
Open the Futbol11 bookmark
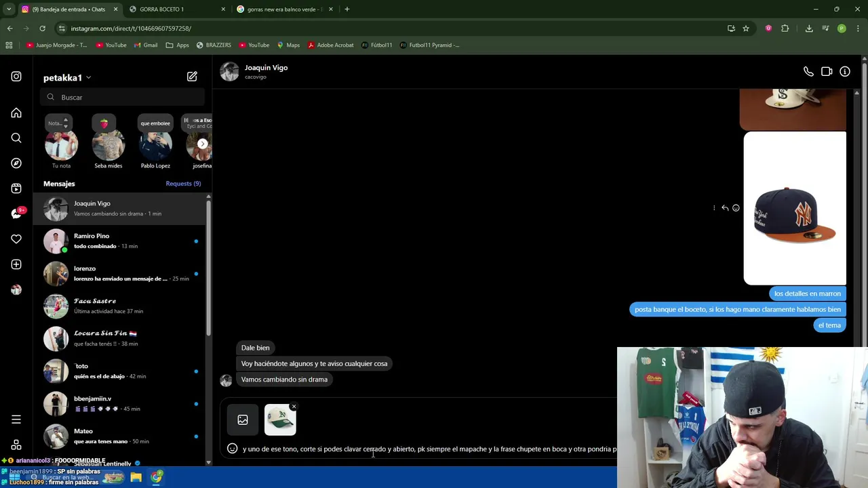(x=376, y=45)
